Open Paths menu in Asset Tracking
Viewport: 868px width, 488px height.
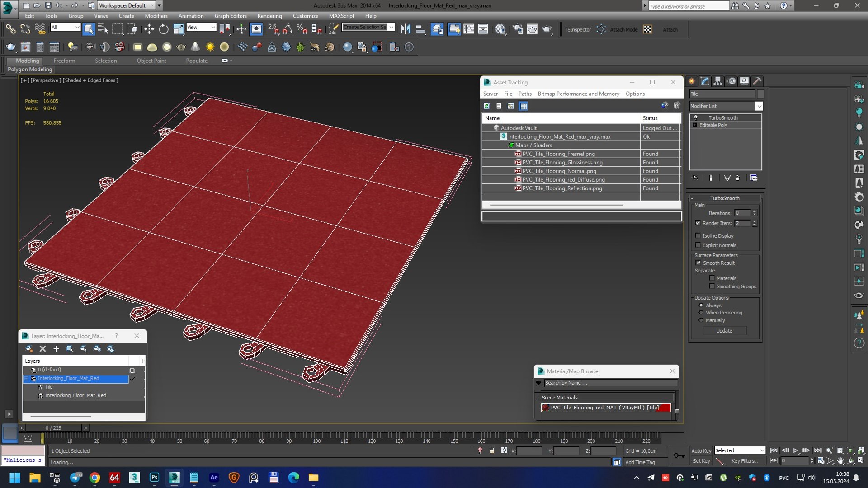[525, 94]
